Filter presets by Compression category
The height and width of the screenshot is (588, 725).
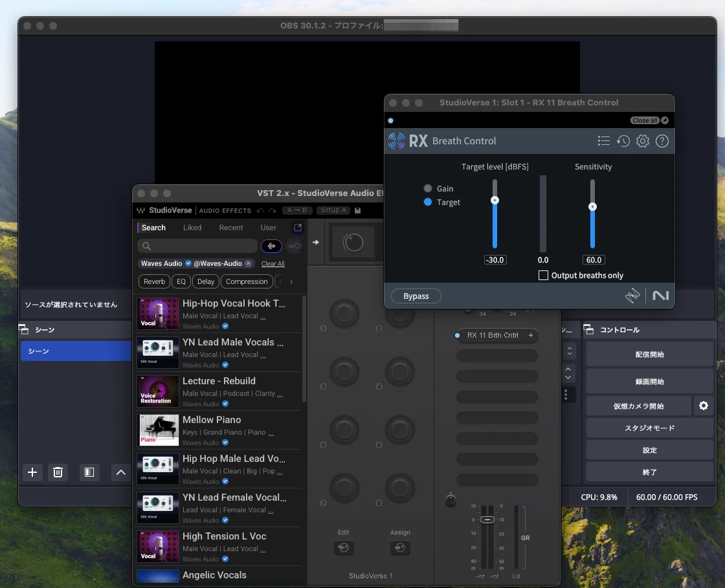pyautogui.click(x=247, y=281)
